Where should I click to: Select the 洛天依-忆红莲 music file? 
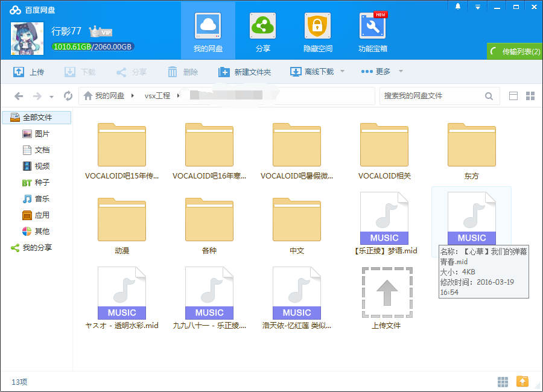click(x=297, y=298)
